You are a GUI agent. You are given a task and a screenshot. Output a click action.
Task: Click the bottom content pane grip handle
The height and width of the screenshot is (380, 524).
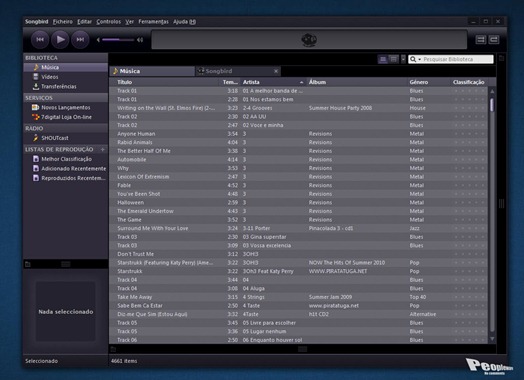pyautogui.click(x=302, y=349)
